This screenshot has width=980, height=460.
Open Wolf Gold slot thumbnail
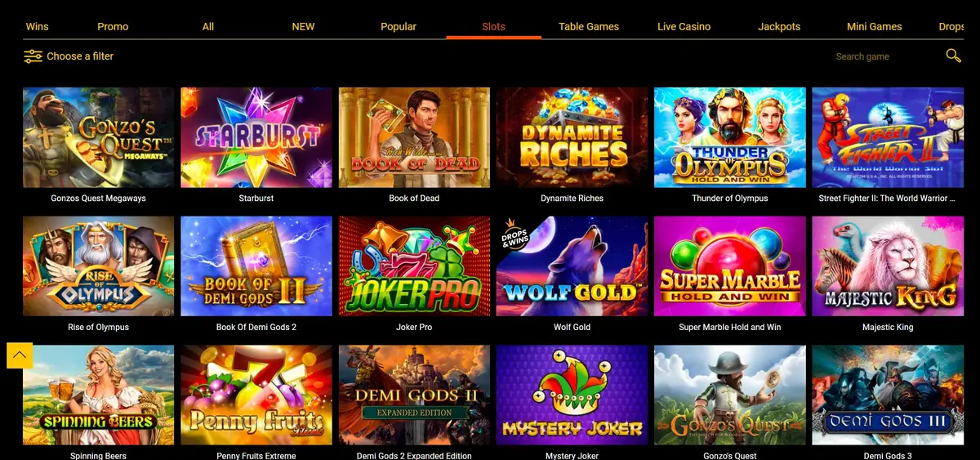[572, 266]
